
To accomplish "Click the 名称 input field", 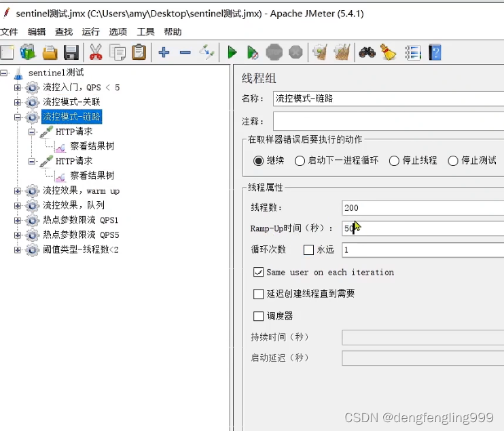I will [389, 99].
